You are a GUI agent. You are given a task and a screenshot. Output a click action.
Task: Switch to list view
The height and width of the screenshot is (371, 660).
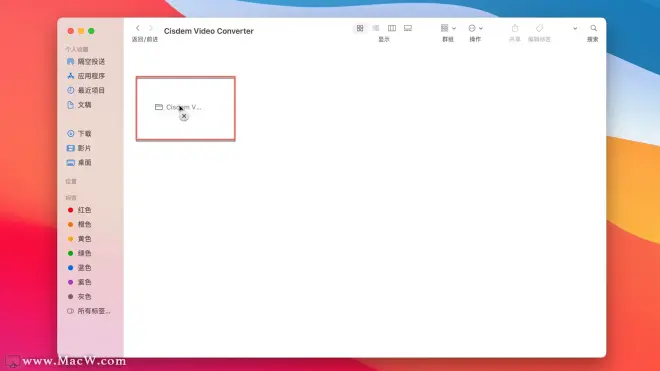pos(376,28)
